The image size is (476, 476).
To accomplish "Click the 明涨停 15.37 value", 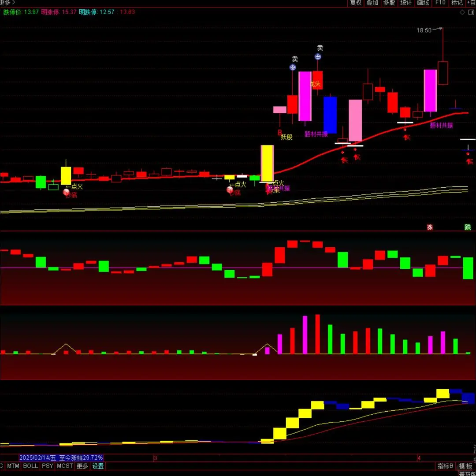I will point(69,12).
